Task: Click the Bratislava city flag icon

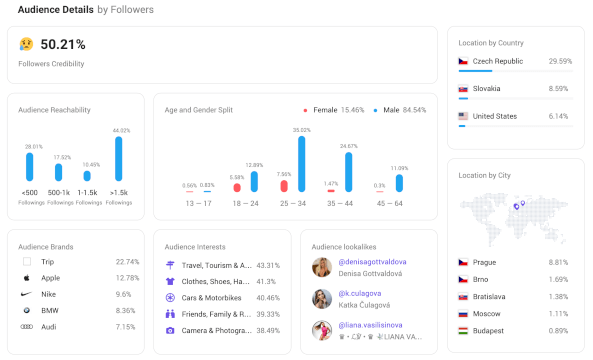Action: (463, 296)
